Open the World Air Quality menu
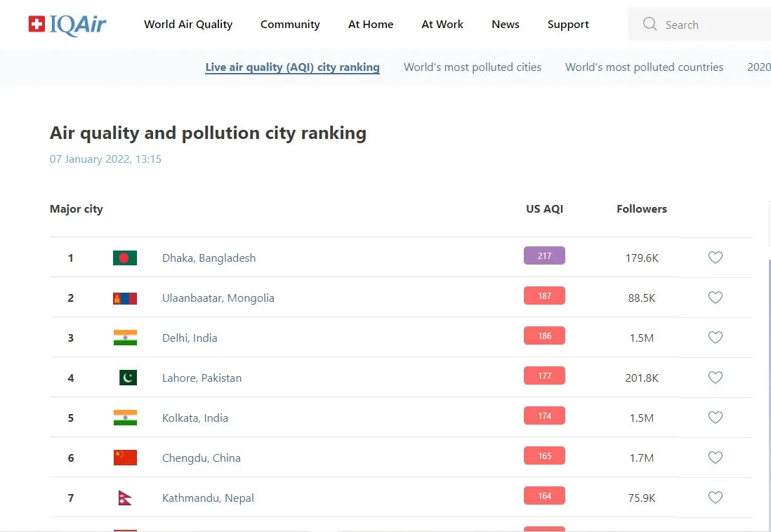The width and height of the screenshot is (771, 532). click(188, 25)
